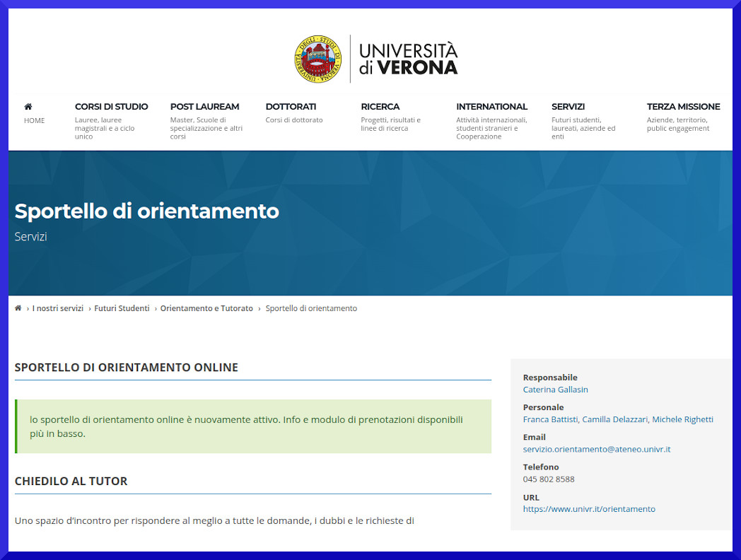This screenshot has height=560, width=741.
Task: Click the Responsabile label
Action: [550, 377]
